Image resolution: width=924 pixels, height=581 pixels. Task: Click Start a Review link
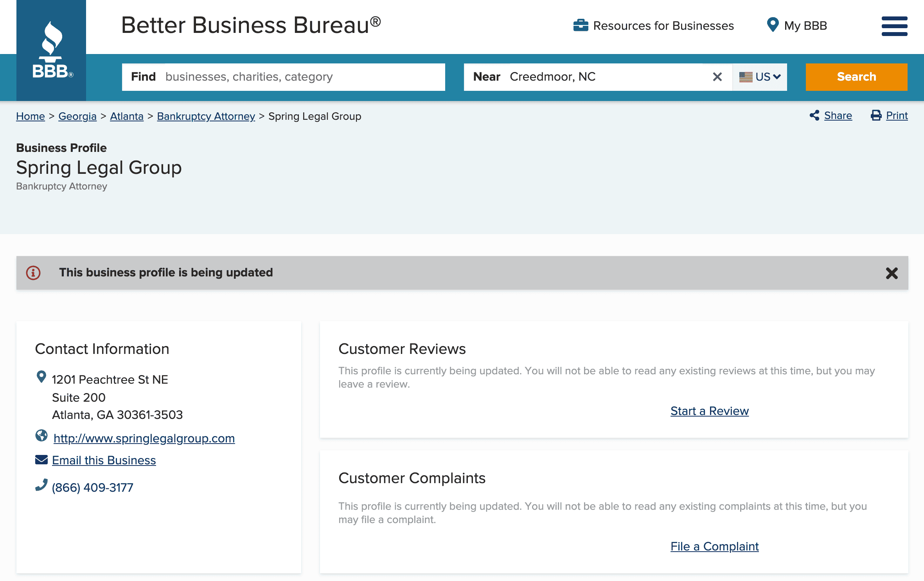(x=709, y=411)
